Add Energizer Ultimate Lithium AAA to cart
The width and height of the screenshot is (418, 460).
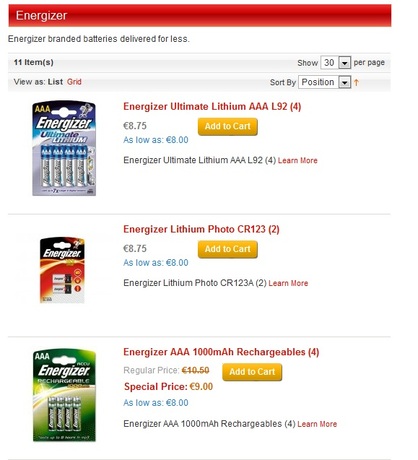tap(228, 126)
